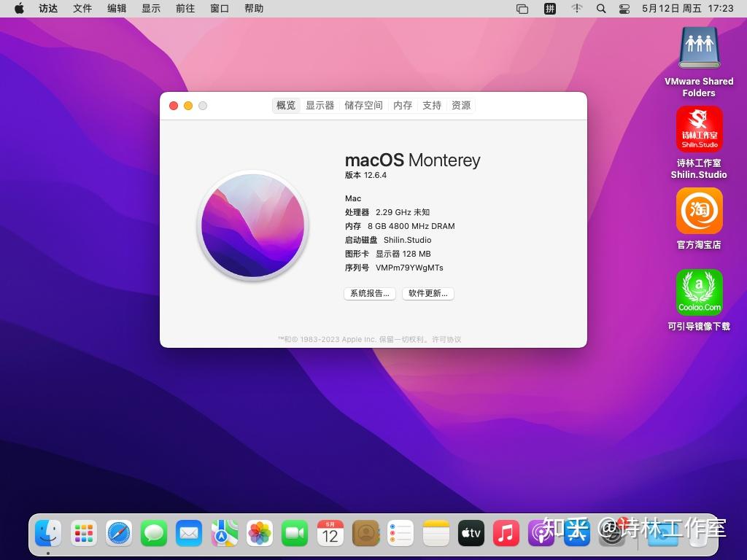Open the Shilin.Studio desktop shortcut

coord(699,129)
